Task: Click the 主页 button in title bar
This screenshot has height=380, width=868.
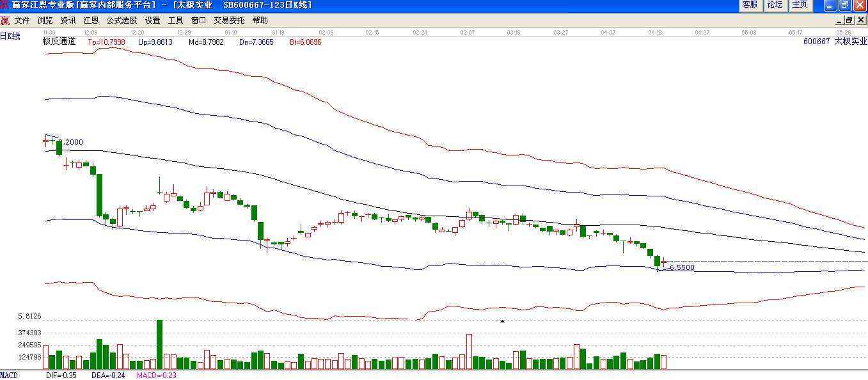Action: tap(800, 5)
